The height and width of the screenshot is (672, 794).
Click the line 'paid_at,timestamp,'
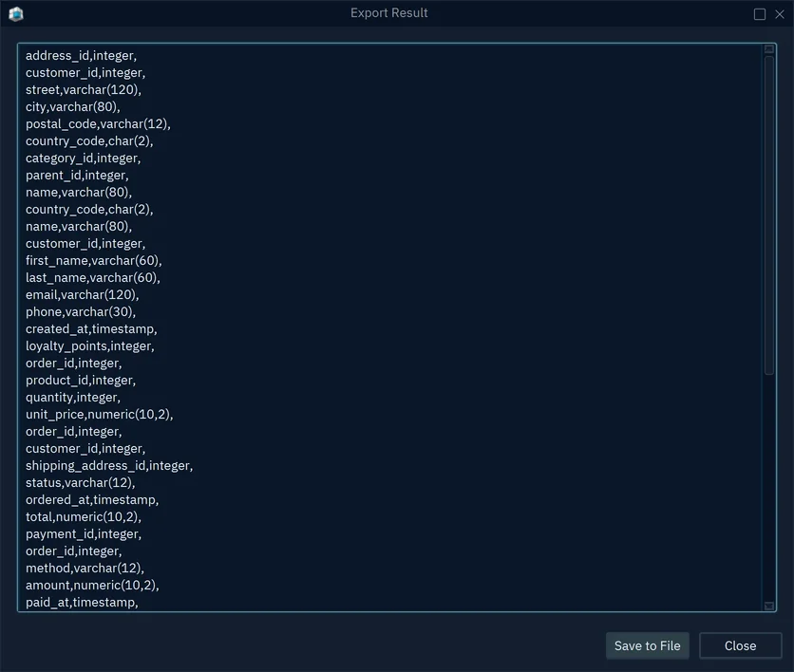(82, 602)
